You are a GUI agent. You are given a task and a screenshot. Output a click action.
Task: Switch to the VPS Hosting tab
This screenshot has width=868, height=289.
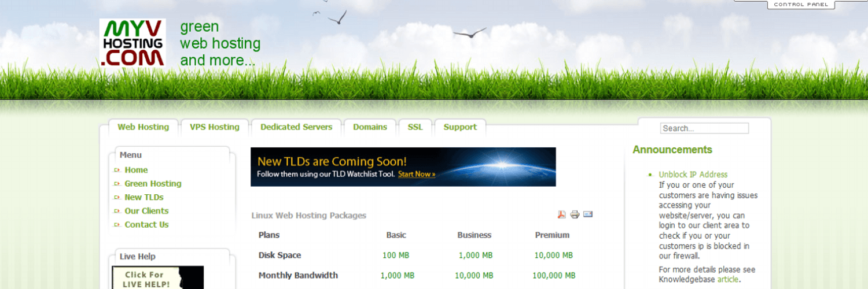point(215,127)
